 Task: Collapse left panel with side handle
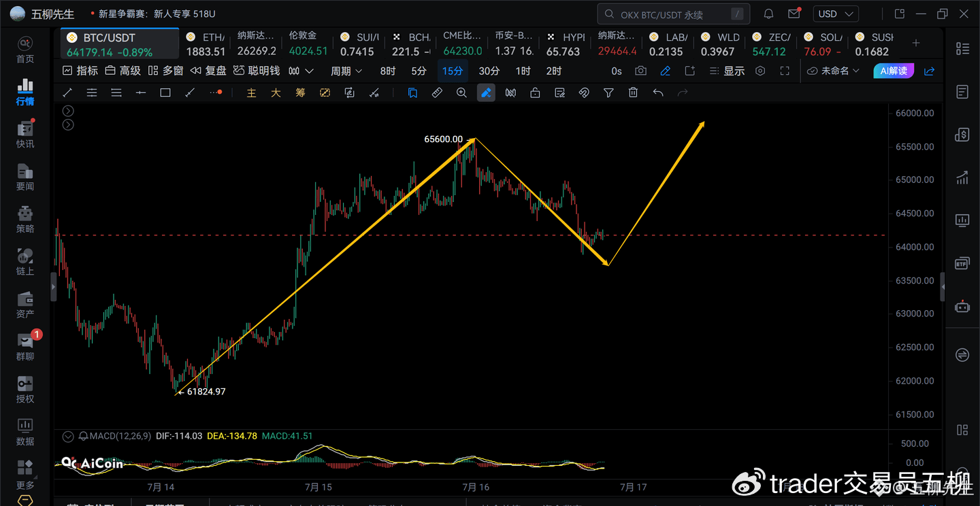53,287
